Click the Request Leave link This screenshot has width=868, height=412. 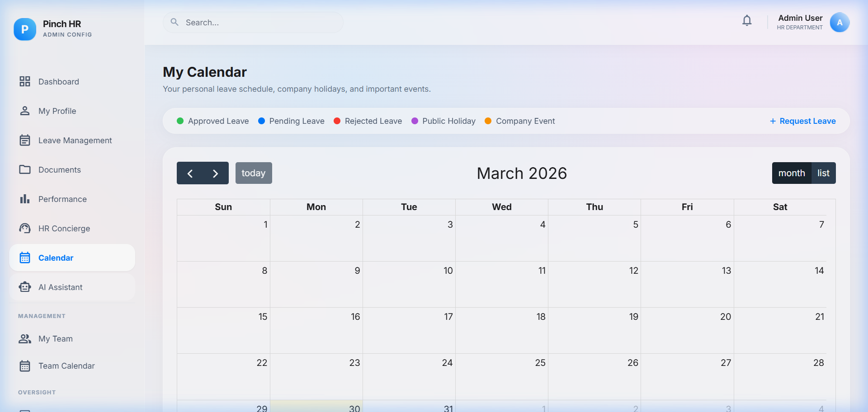click(x=803, y=121)
